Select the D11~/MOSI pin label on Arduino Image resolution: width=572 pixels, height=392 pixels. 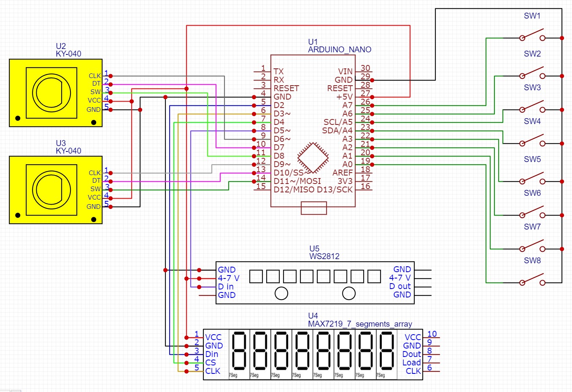(x=297, y=181)
